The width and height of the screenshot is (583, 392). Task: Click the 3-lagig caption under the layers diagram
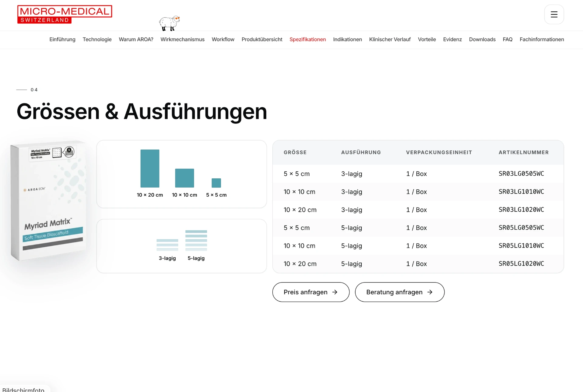tap(167, 258)
